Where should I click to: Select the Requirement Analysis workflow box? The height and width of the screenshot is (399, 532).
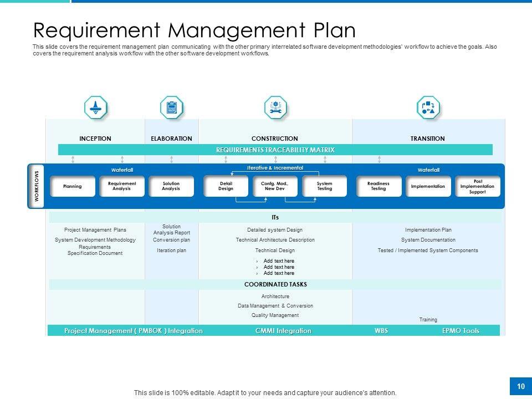(x=122, y=186)
